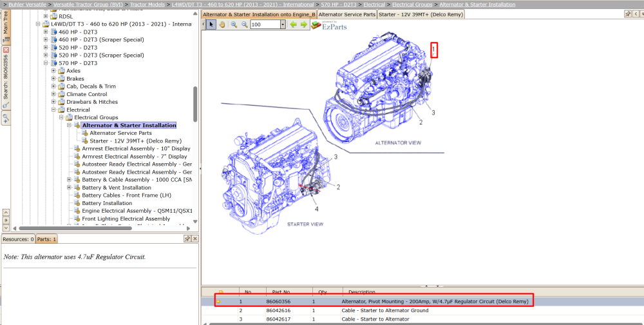
Task: Open the Alternator & Starter Installation breadcrumb link
Action: click(x=477, y=4)
